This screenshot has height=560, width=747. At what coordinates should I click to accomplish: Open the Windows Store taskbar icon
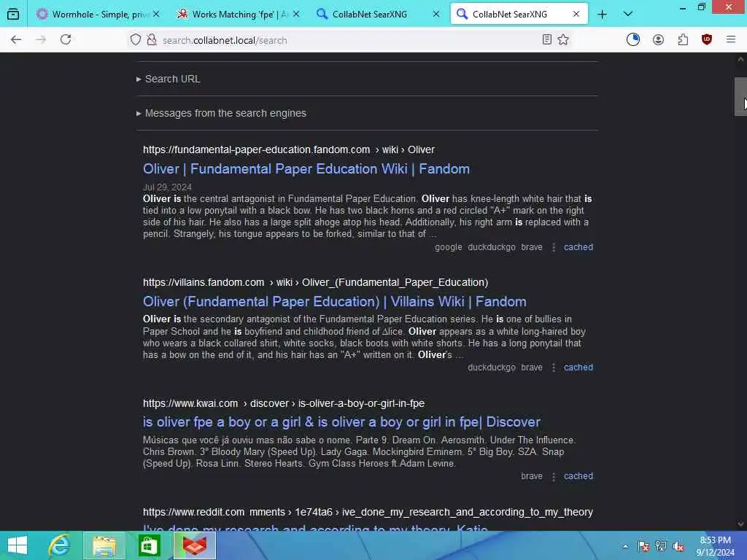(x=149, y=545)
